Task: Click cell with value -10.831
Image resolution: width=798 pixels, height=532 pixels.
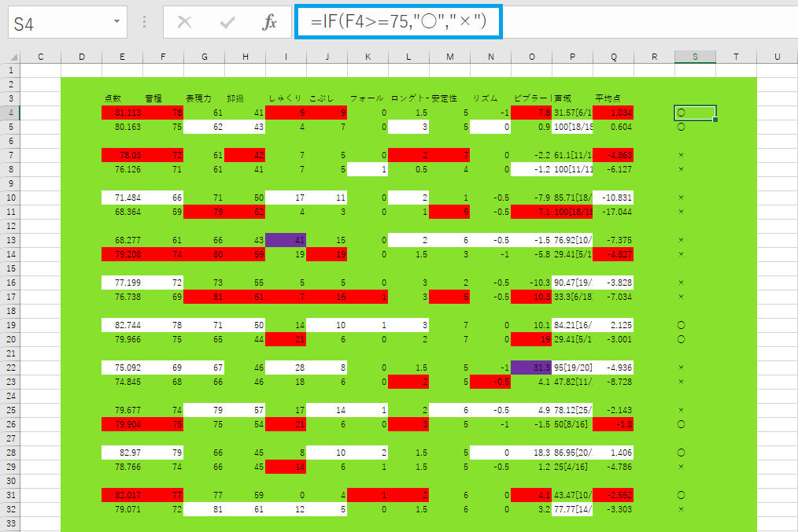Action: tap(614, 198)
